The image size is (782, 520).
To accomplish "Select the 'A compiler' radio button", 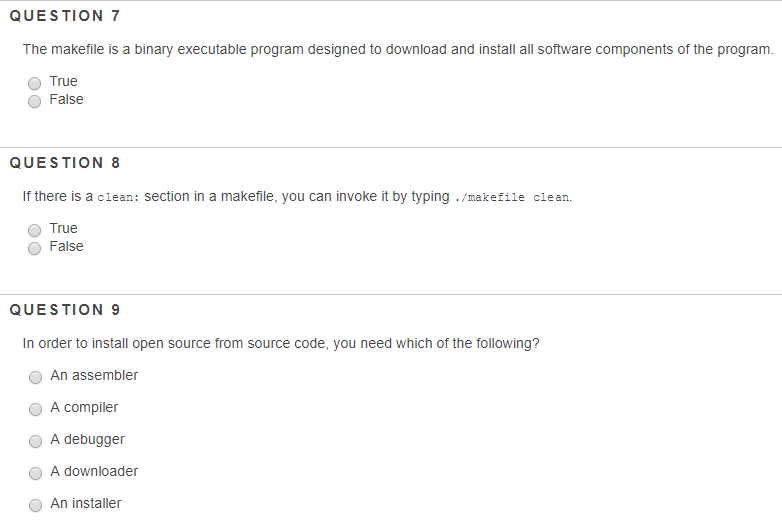I will [35, 409].
